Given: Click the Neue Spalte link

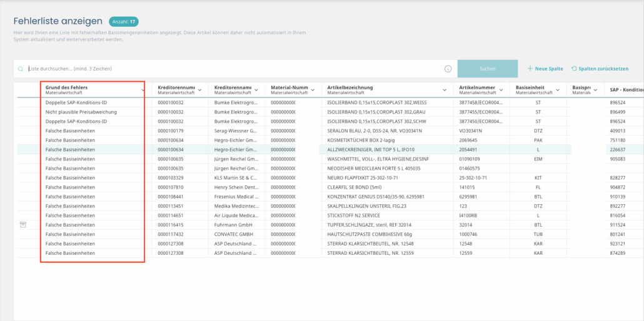Looking at the screenshot, I should tap(548, 69).
